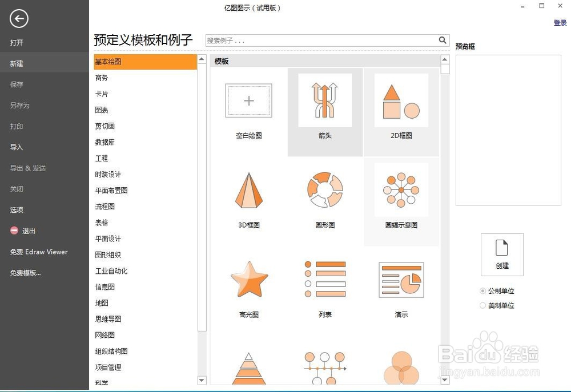Click the empty 预览框 preview pane

point(508,130)
